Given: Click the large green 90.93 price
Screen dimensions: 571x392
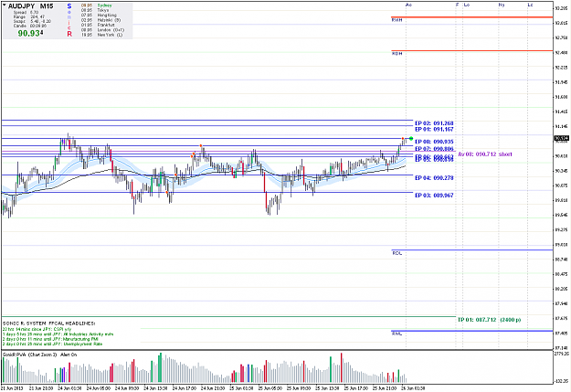Looking at the screenshot, I should coord(30,33).
